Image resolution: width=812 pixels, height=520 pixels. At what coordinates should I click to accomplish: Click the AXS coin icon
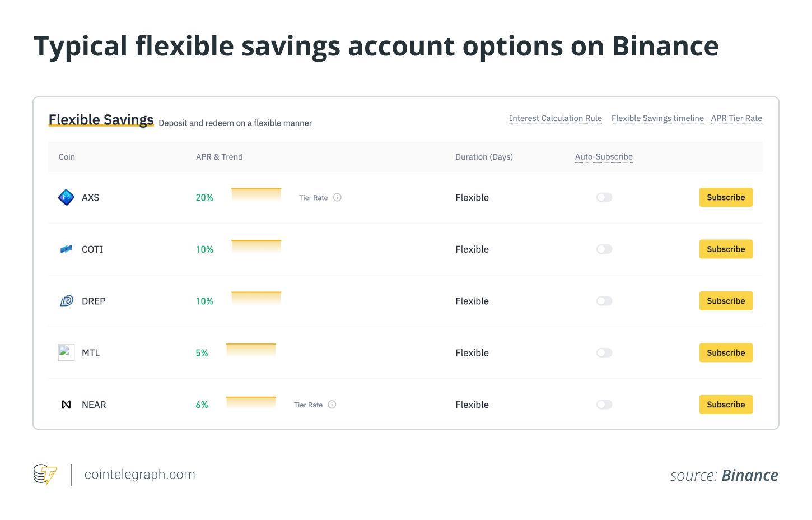click(x=66, y=197)
